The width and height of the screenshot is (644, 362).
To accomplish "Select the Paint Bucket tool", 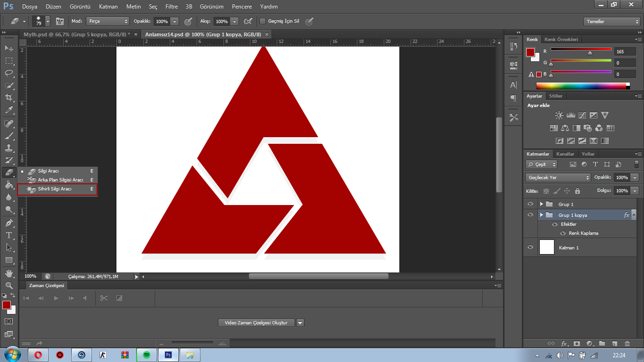I will click(x=9, y=185).
